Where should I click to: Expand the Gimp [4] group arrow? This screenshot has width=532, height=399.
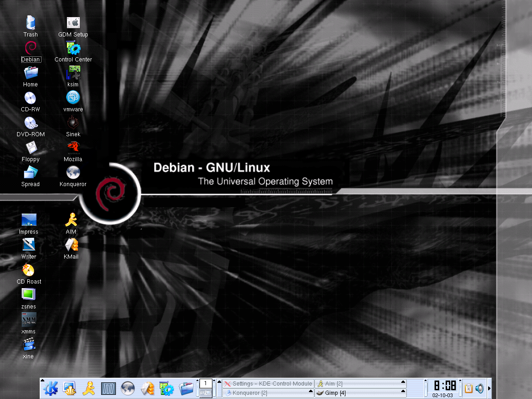click(x=403, y=391)
